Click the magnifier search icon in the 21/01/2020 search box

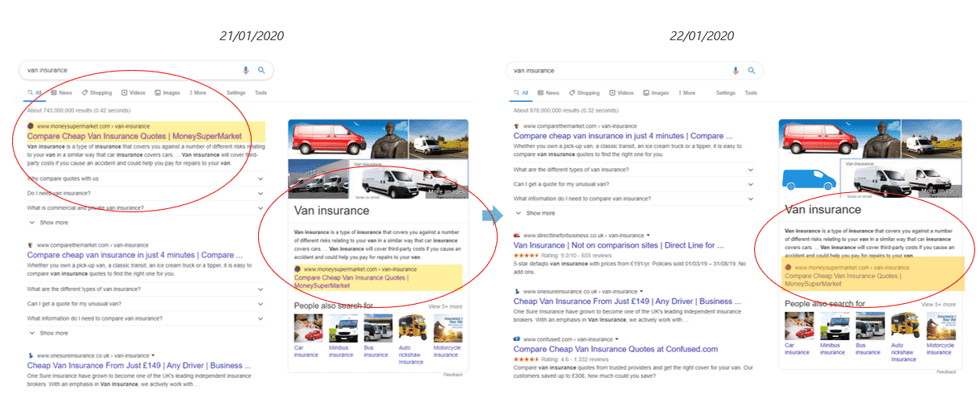coord(261,71)
